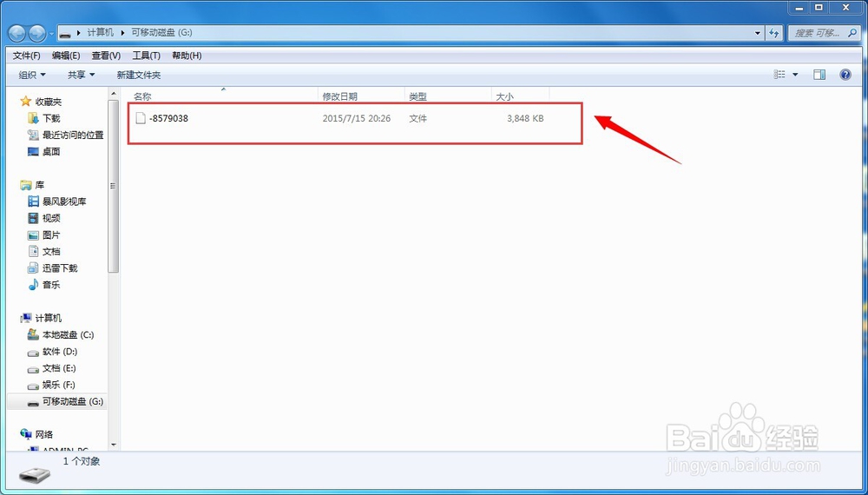The image size is (868, 495).
Task: Click the Windows drive icon for 本地磁盘 (C:)
Action: [33, 335]
